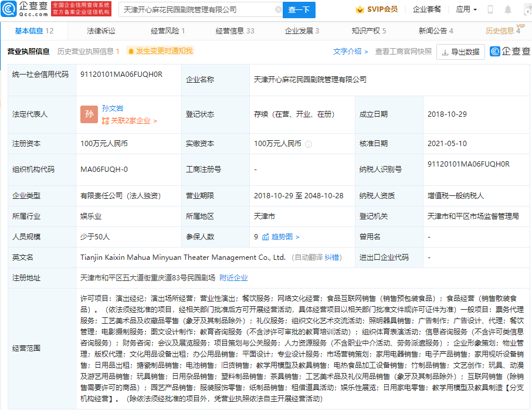Select credit code 91120101MA06FUQH0R in first row
The image size is (532, 410).
[x=121, y=74]
